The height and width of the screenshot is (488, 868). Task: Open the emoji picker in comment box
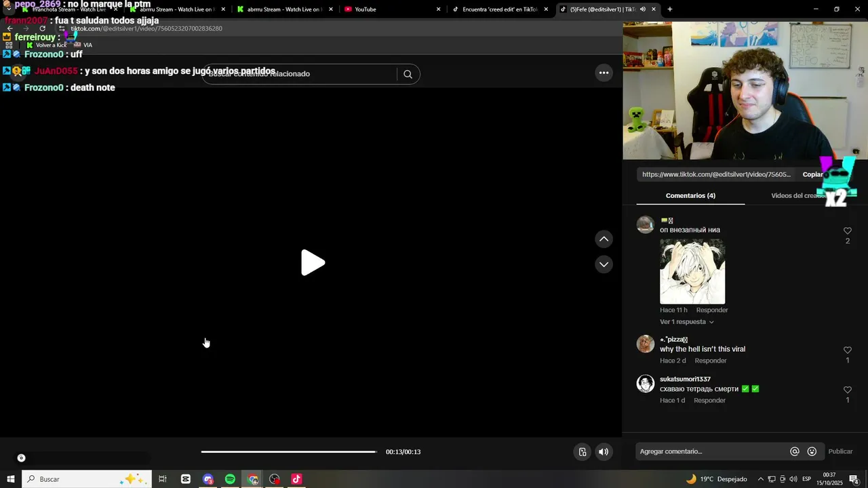(x=812, y=451)
